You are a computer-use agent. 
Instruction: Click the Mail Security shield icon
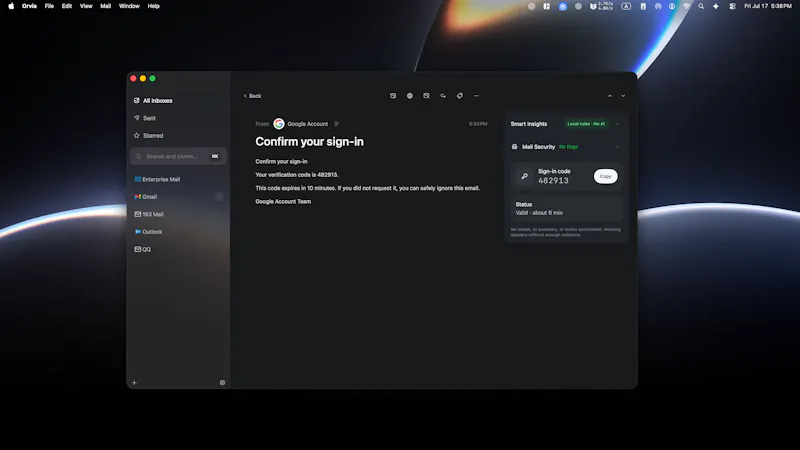pos(514,147)
